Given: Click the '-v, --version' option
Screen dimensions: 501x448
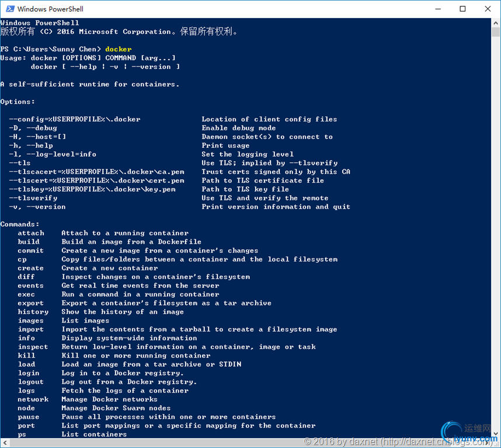Looking at the screenshot, I should pos(37,206).
